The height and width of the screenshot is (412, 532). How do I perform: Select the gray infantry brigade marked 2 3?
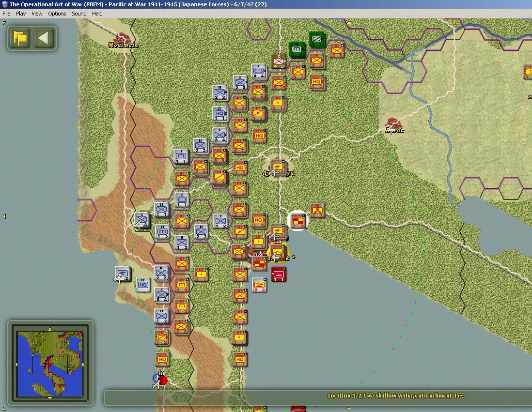[x=240, y=82]
